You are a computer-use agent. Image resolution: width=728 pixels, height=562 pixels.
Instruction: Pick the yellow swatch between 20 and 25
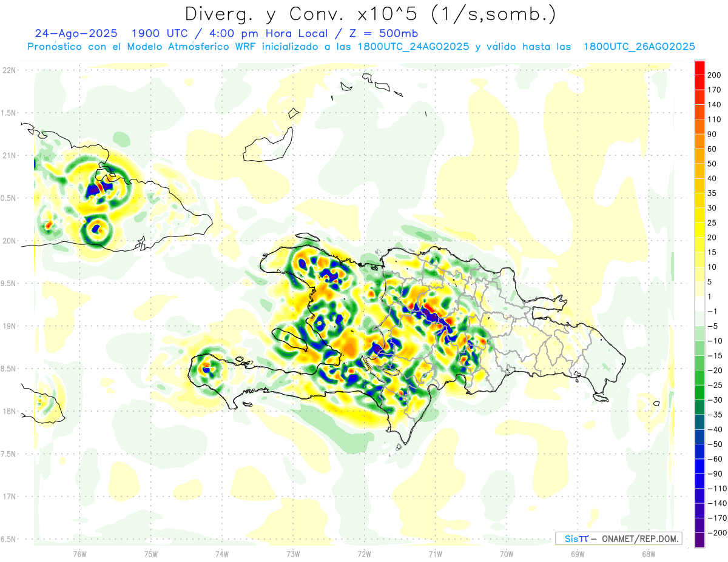699,230
